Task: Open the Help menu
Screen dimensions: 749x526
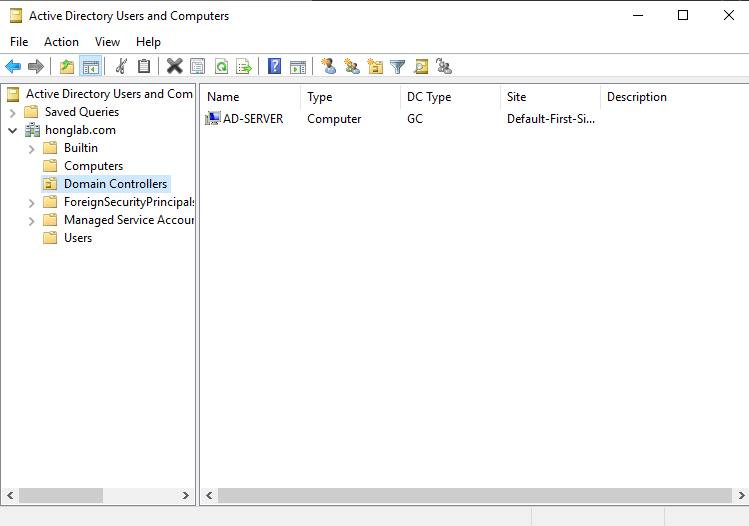Action: click(x=149, y=42)
